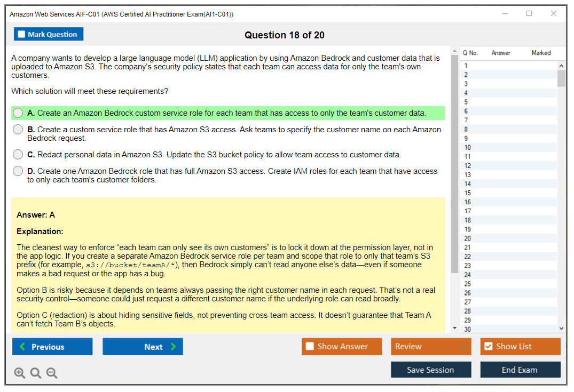
Task: Click the down arrow on the explanation pane scrollbar
Action: 455,328
